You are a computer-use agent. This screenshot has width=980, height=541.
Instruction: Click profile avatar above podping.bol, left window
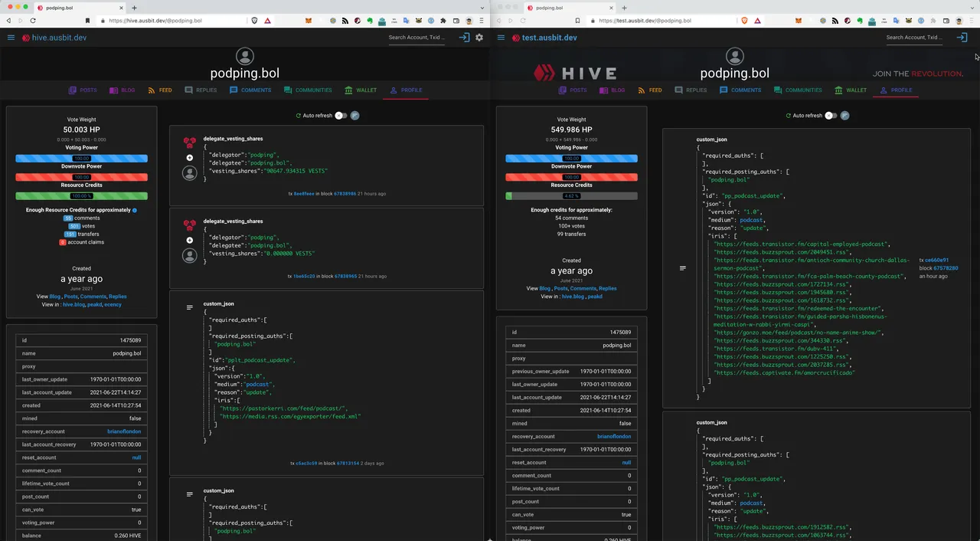click(245, 57)
